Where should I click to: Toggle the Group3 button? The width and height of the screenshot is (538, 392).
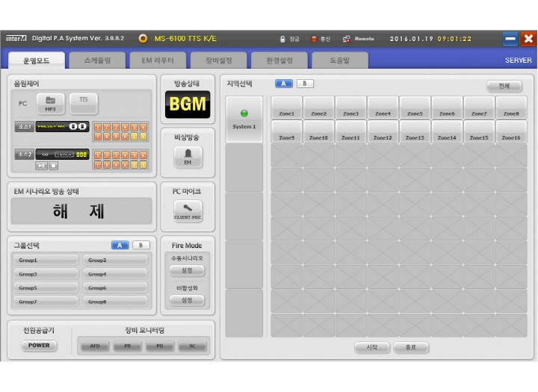tap(45, 274)
